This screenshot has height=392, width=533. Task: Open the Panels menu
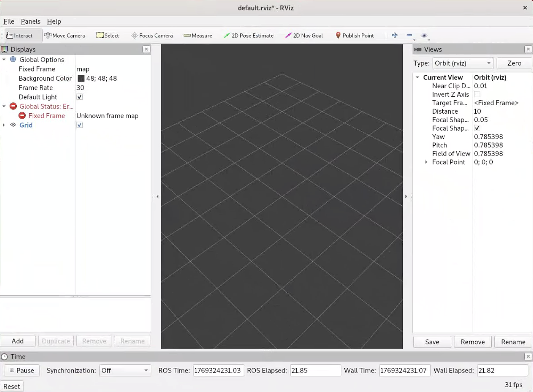click(x=31, y=21)
